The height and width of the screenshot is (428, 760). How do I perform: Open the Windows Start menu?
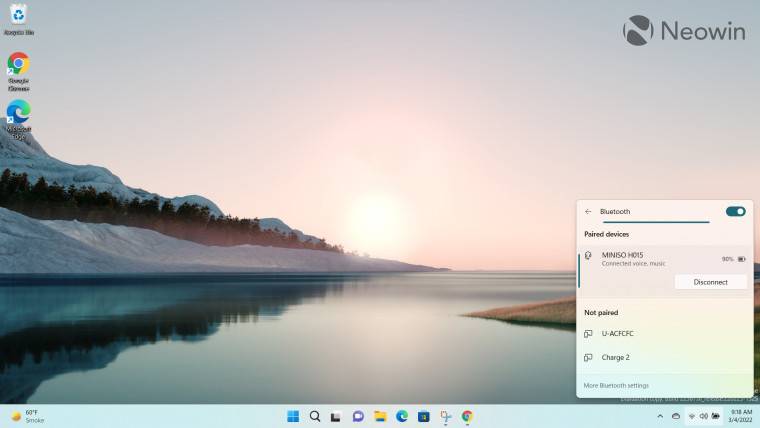tap(293, 416)
